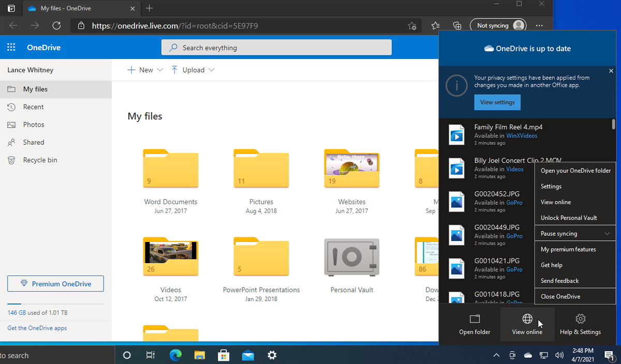
Task: Click the info icon in privacy notice
Action: point(456,86)
